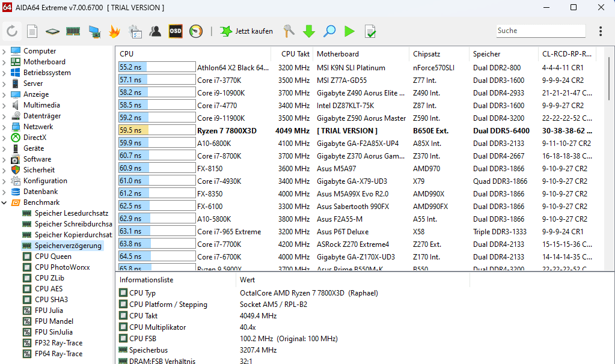Collapse the Benchmark tree node
This screenshot has height=364, width=615.
pos(4,202)
